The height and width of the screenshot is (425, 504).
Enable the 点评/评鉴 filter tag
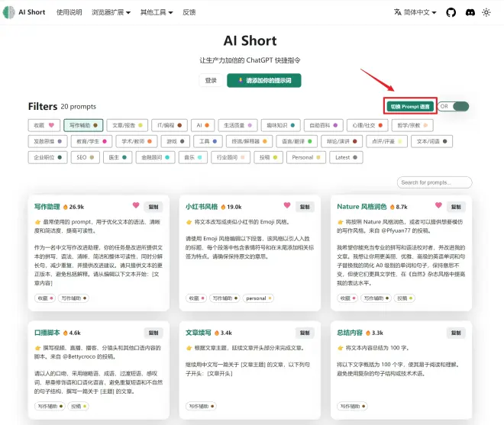click(x=386, y=141)
